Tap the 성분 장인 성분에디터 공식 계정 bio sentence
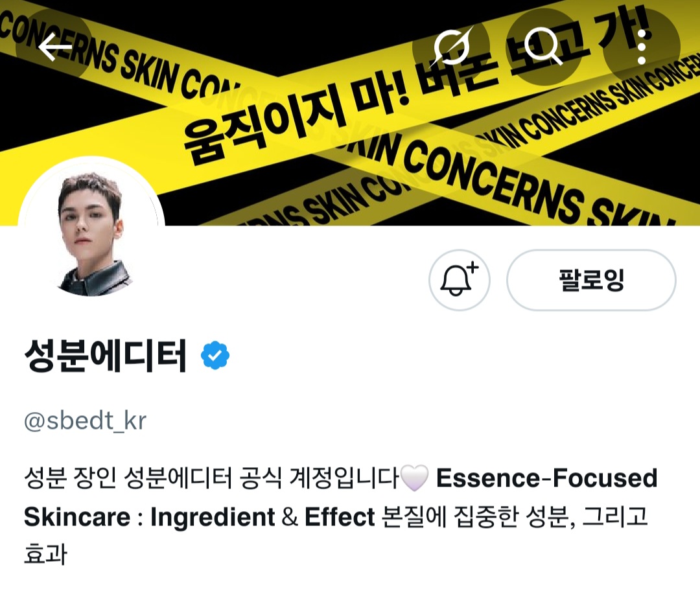The width and height of the screenshot is (700, 589). (211, 478)
